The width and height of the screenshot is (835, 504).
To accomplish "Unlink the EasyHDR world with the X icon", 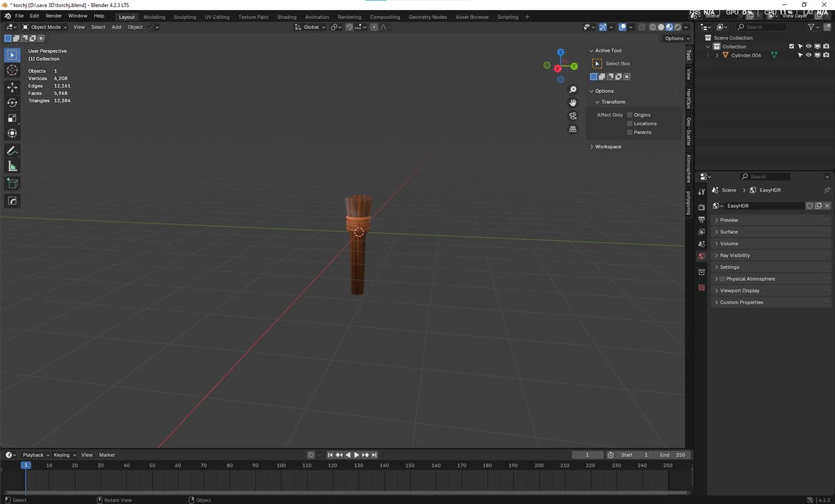I will (827, 206).
